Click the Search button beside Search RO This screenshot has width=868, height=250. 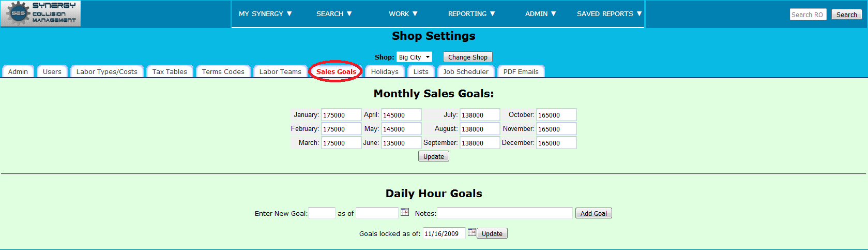click(x=847, y=14)
